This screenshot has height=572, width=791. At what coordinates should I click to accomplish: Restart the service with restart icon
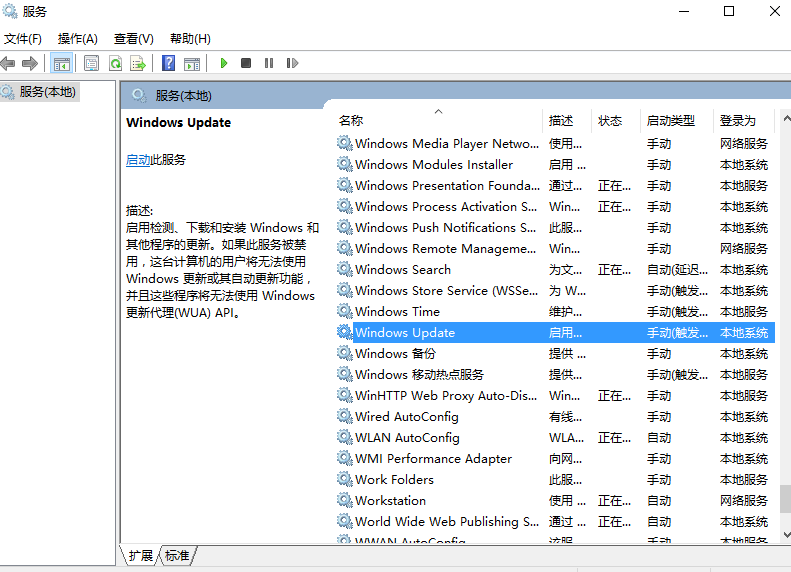coord(292,63)
